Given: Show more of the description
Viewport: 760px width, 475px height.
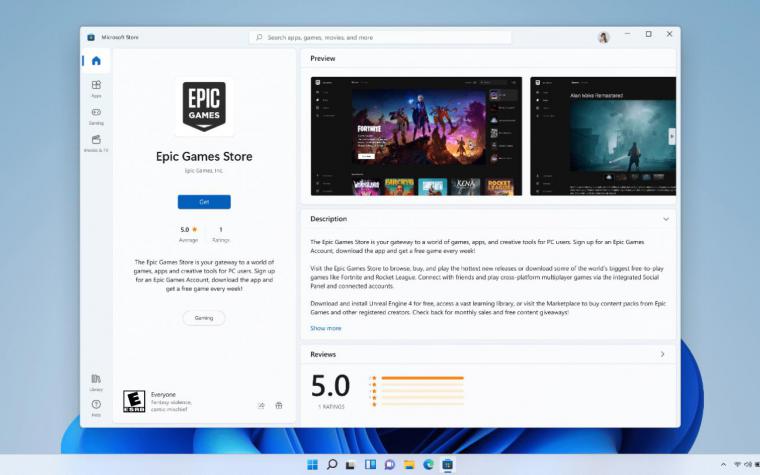Looking at the screenshot, I should point(326,328).
